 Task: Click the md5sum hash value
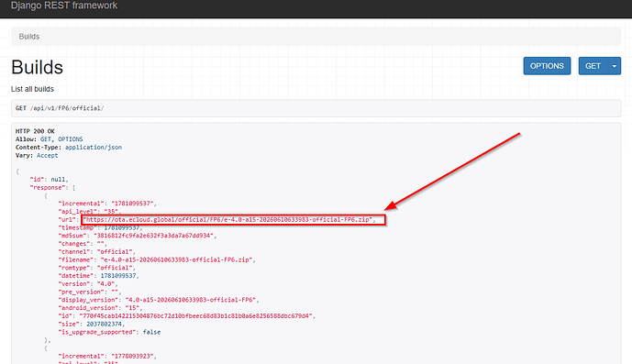click(153, 236)
